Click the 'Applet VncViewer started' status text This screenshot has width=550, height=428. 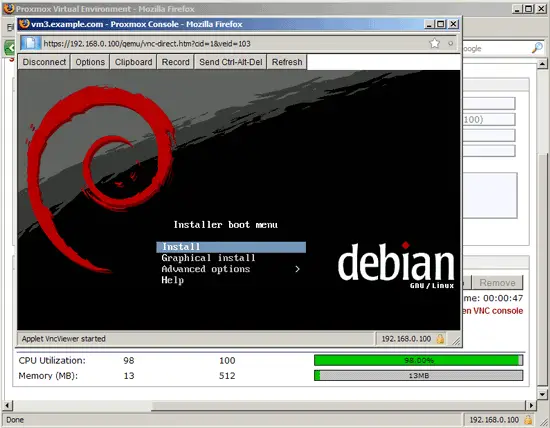coord(63,339)
